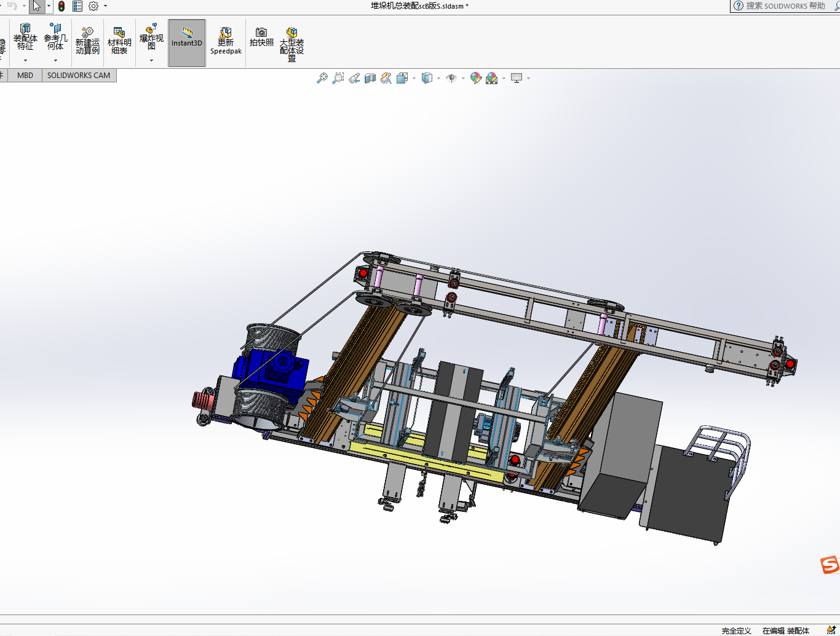The height and width of the screenshot is (636, 840).
Task: Open the selection tool dropdown arrow
Action: [x=48, y=6]
